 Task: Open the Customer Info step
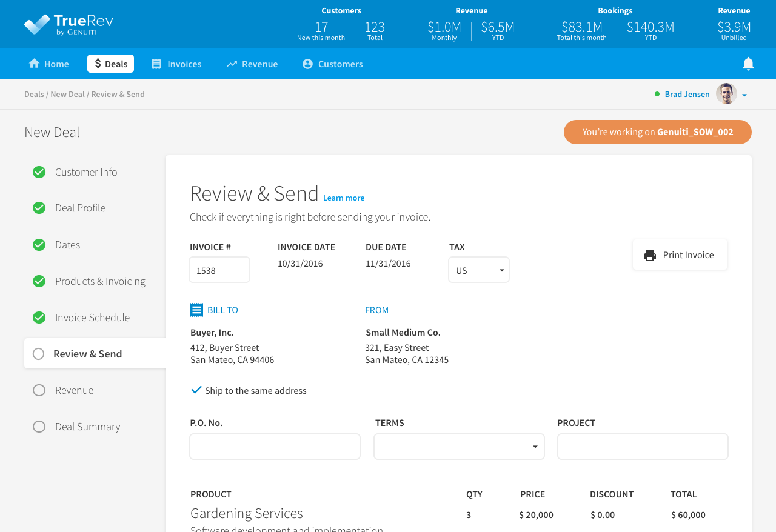(x=86, y=172)
